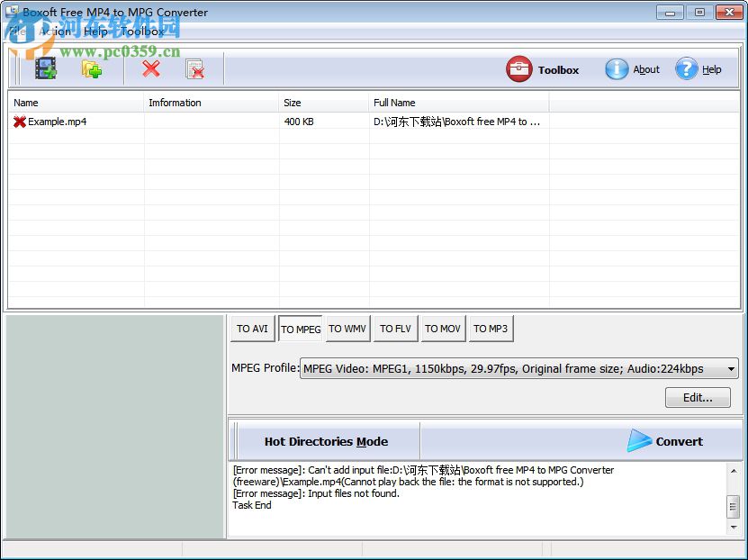
Task: Switch to the TO MP3 tab
Action: [491, 329]
